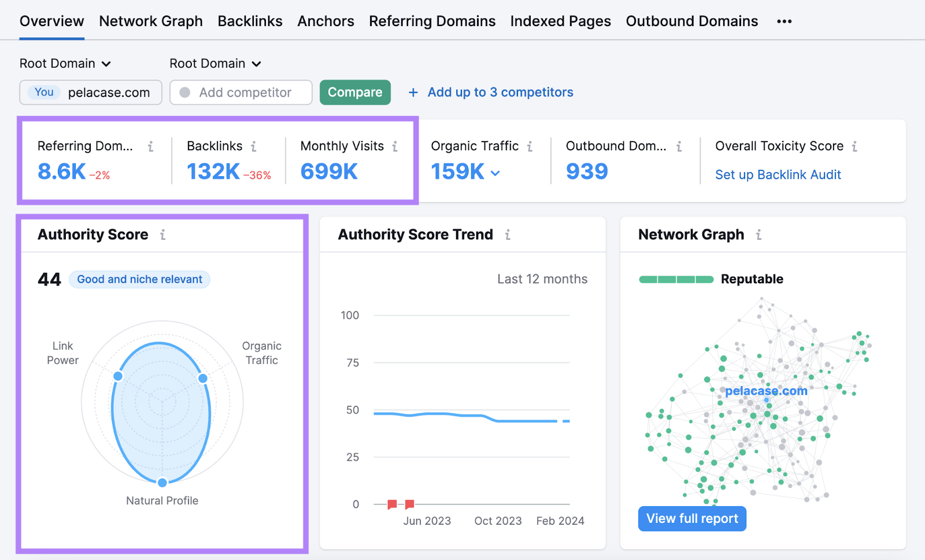The width and height of the screenshot is (925, 560).
Task: Select the Natural Profile radar point
Action: (162, 483)
